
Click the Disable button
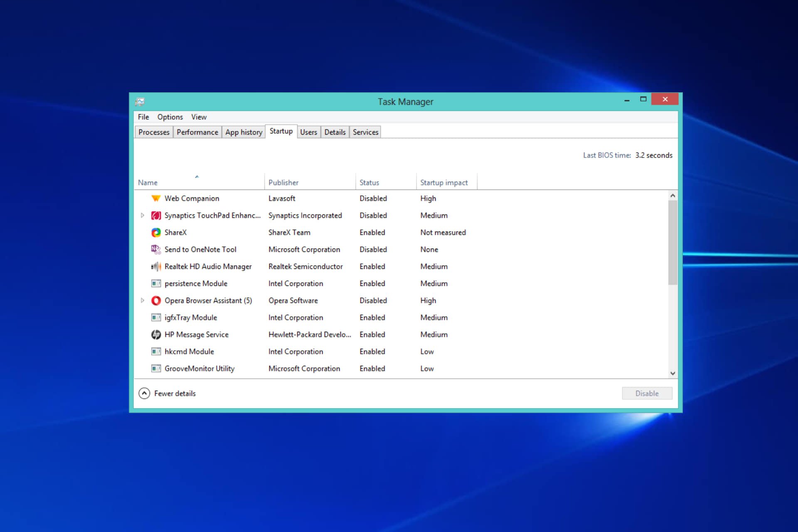(x=647, y=393)
